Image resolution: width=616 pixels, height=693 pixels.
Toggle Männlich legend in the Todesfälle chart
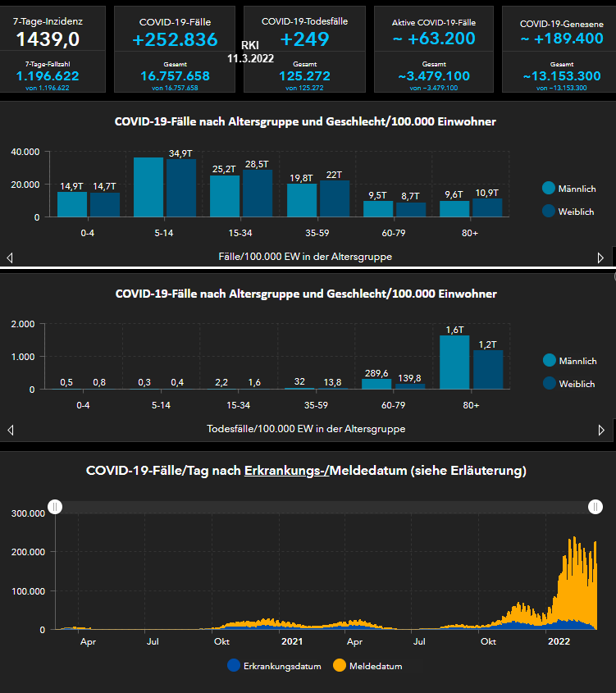pos(569,361)
